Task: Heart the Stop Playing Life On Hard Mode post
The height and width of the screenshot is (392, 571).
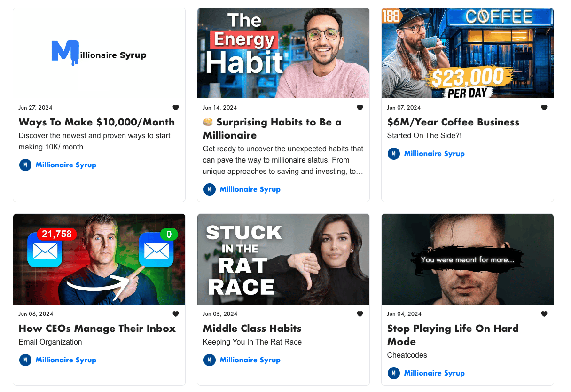Action: click(x=544, y=314)
